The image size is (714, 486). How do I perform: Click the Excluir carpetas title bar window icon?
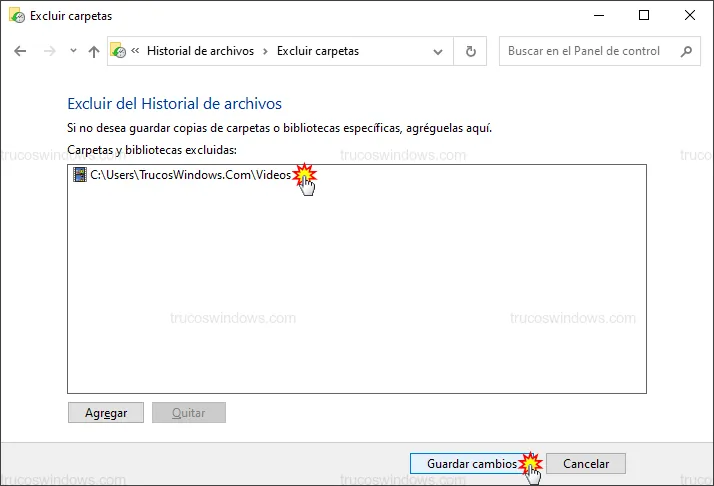tap(15, 15)
